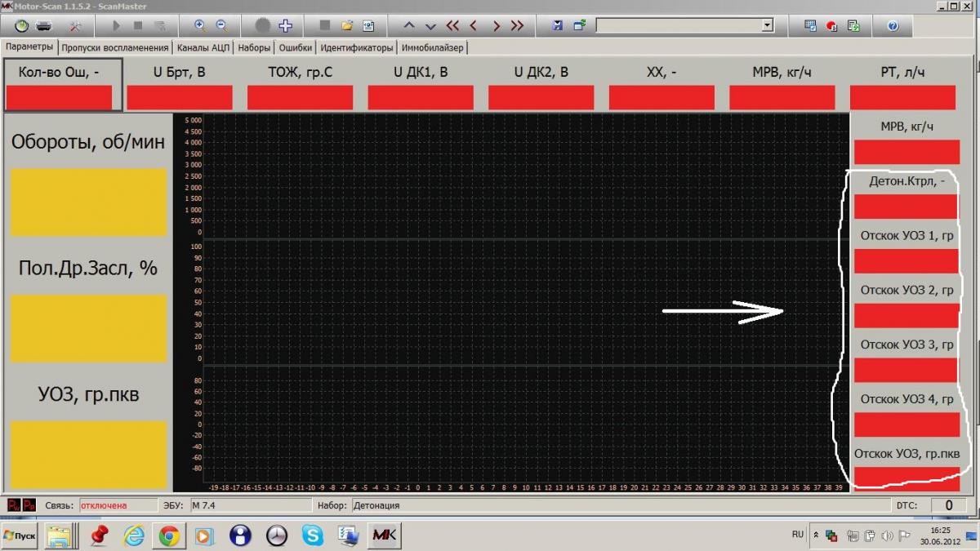Open the Каналы АЦП tab
The width and height of the screenshot is (980, 551).
(203, 47)
